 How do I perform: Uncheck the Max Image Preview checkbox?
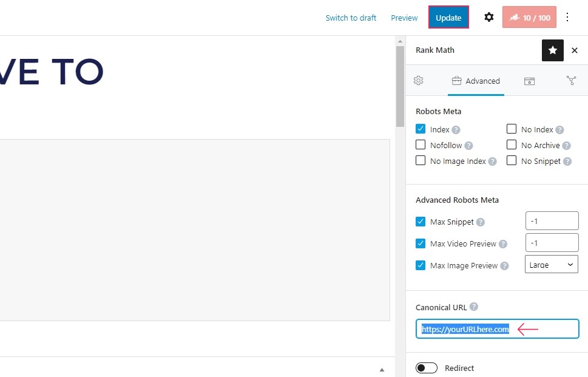[421, 265]
